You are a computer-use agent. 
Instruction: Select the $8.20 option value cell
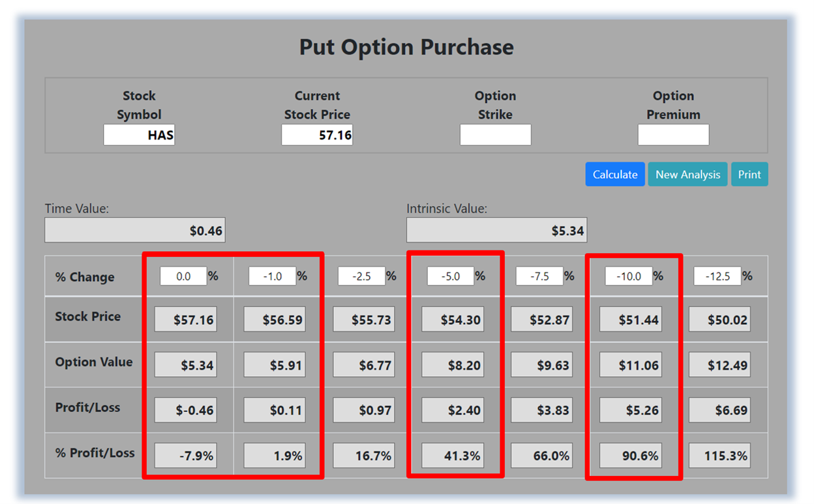[453, 365]
